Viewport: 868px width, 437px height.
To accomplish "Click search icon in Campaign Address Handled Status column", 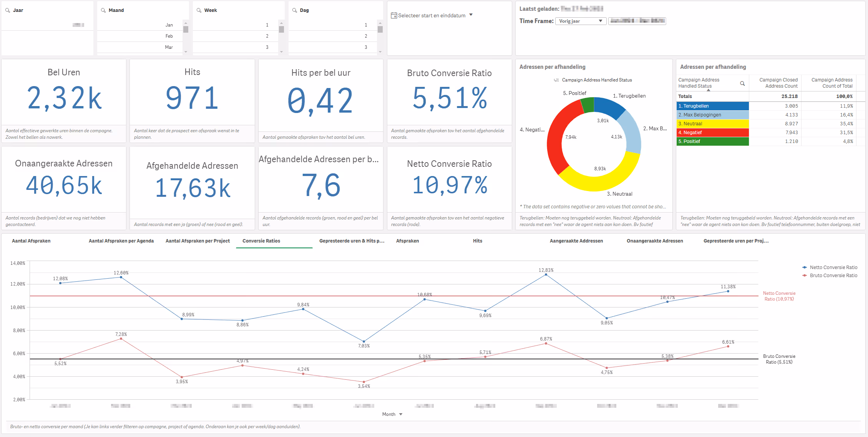I will (742, 83).
